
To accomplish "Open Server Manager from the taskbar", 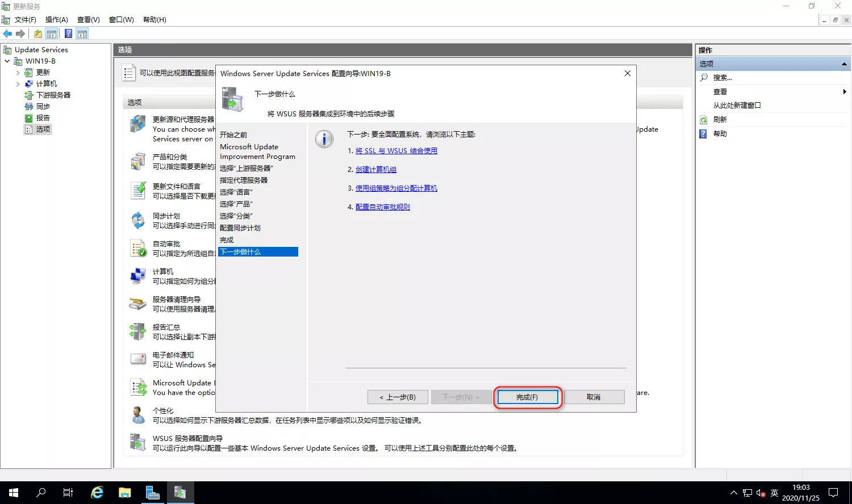I will coord(152,493).
